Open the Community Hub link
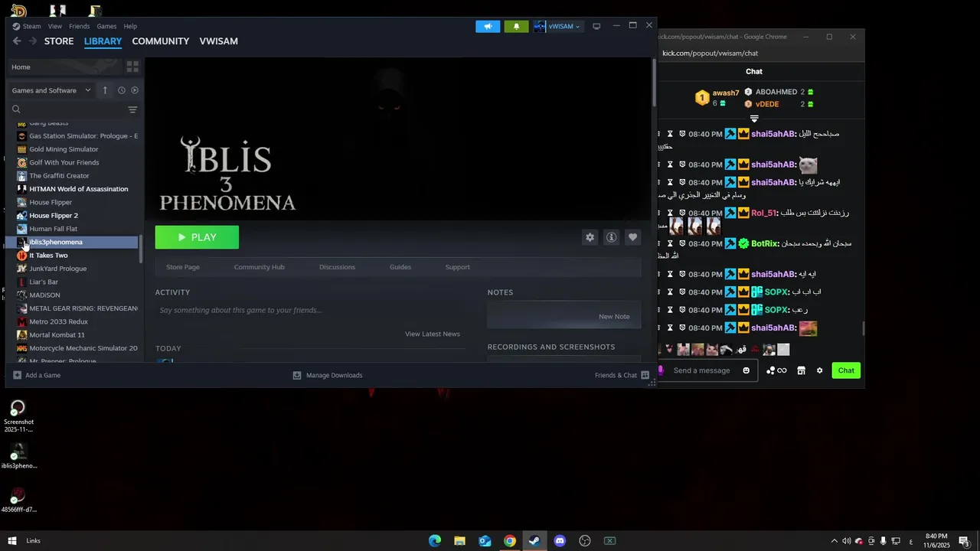Viewport: 980px width, 551px height. [260, 267]
